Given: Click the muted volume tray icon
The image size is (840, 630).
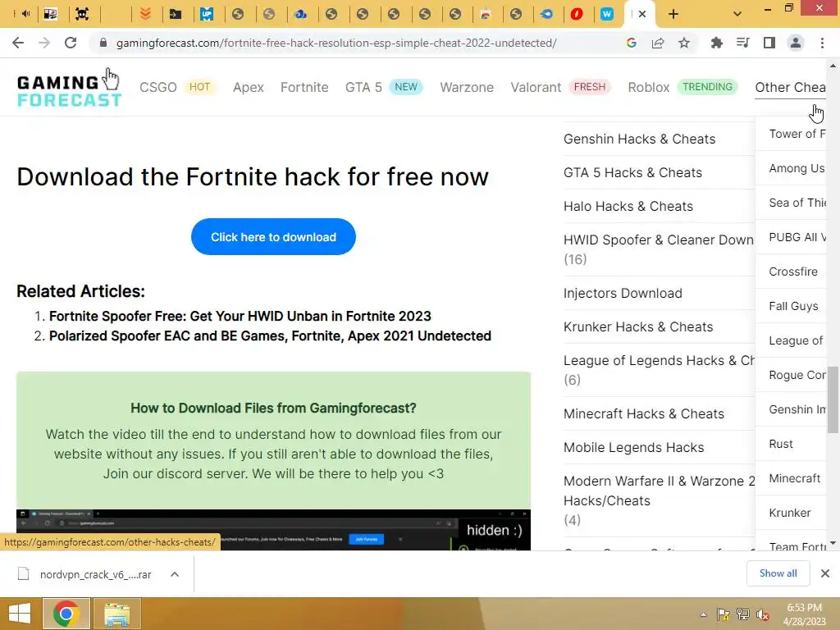Looking at the screenshot, I should 763,614.
